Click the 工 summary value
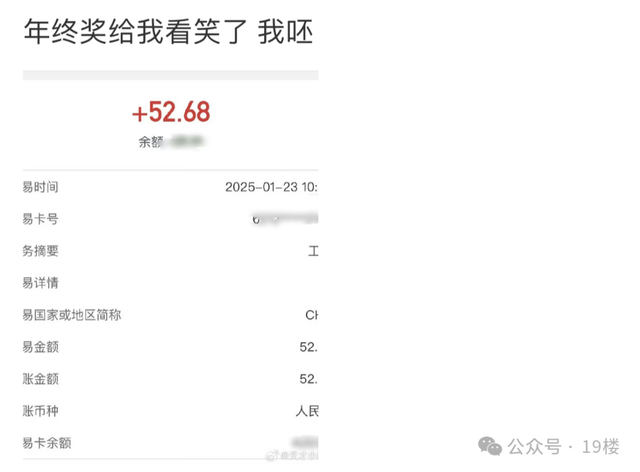Image resolution: width=640 pixels, height=472 pixels. tap(313, 251)
